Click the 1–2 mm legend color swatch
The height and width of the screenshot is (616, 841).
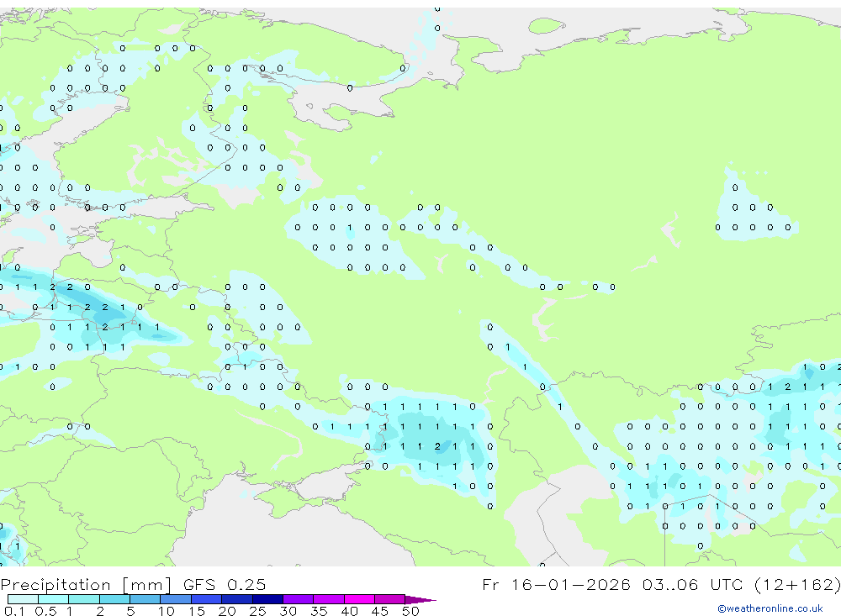click(x=84, y=599)
